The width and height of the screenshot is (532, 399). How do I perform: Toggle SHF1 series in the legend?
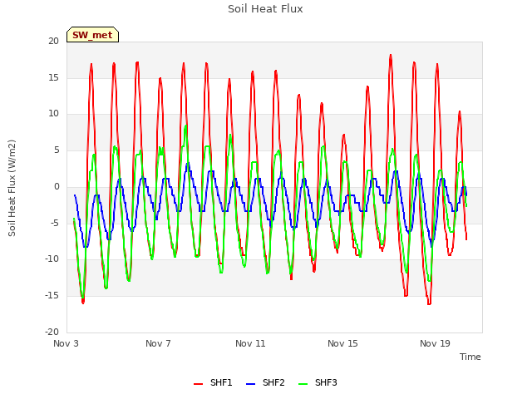click(x=213, y=382)
